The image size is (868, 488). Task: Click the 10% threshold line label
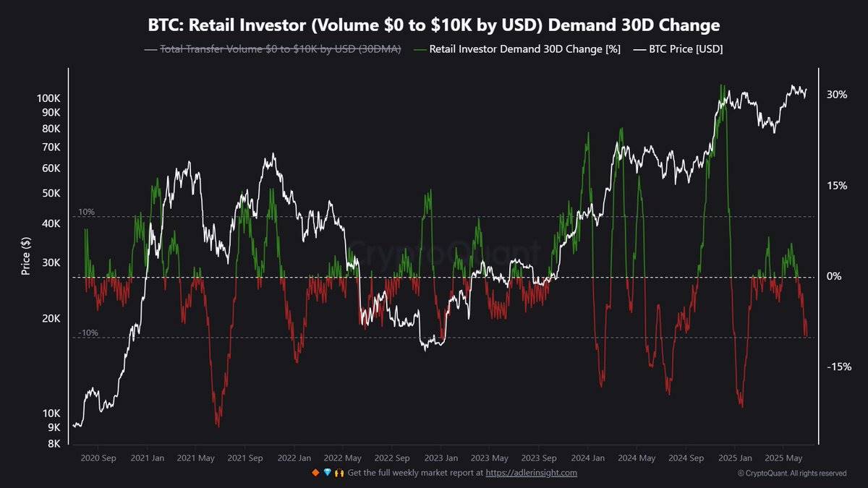point(86,212)
